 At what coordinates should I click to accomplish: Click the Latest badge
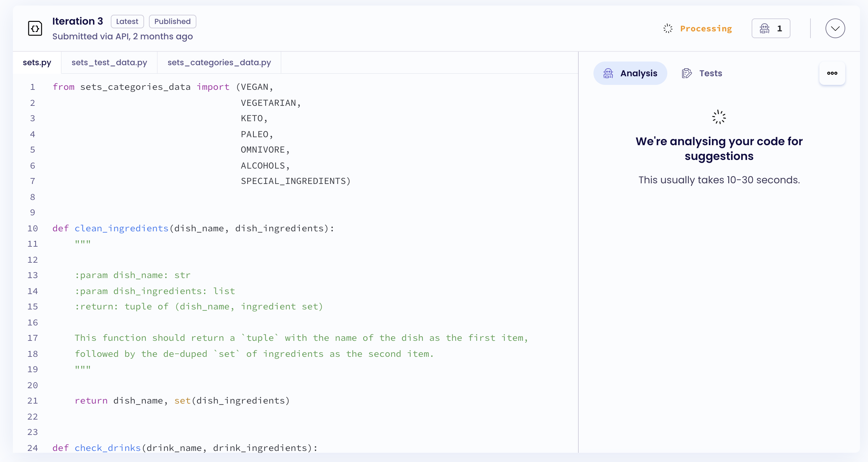[127, 21]
